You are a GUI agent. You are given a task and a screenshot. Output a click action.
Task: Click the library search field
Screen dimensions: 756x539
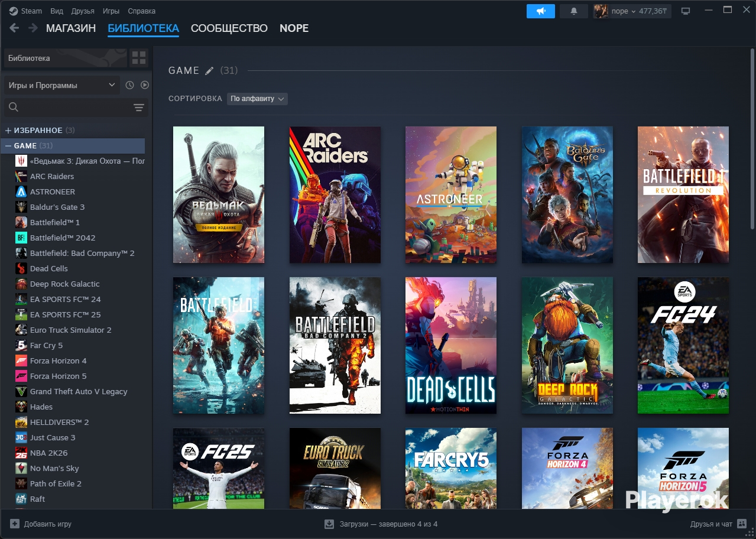tap(76, 107)
